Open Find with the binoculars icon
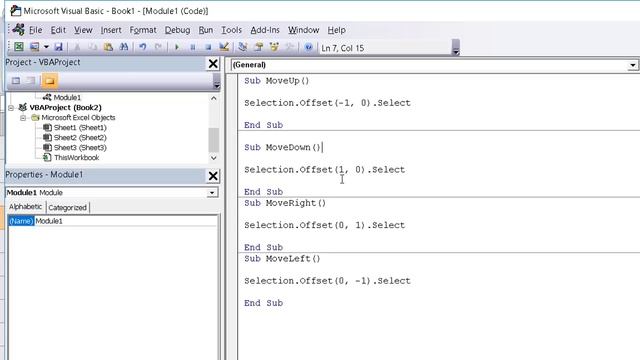The height and width of the screenshot is (360, 640). point(124,47)
